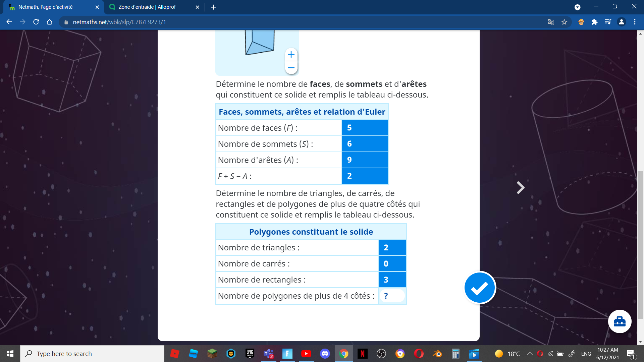Viewport: 644px width, 362px height.
Task: Zoom out of the solid using the minus icon
Action: click(291, 68)
